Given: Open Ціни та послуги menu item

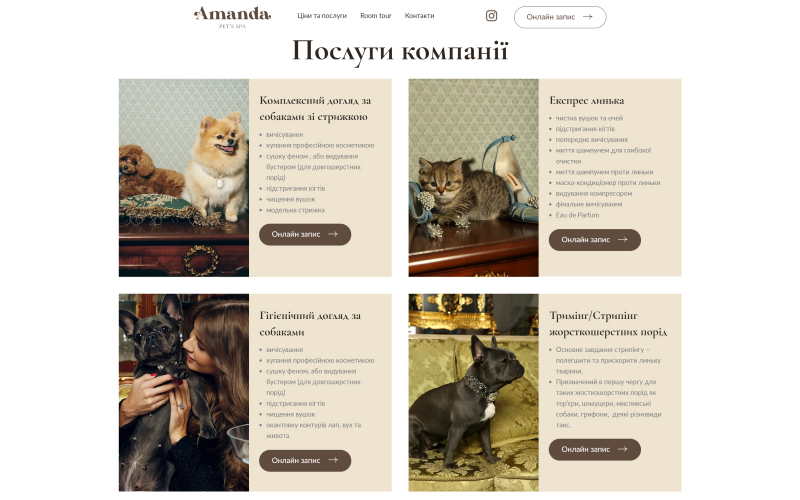Looking at the screenshot, I should click(322, 16).
